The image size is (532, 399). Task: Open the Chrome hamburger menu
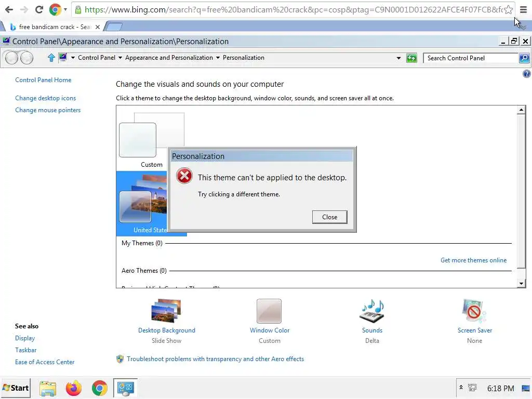pyautogui.click(x=524, y=9)
